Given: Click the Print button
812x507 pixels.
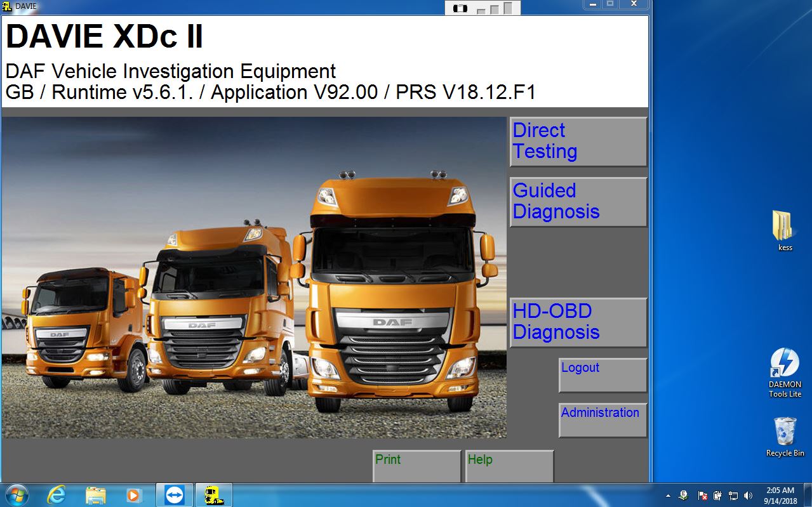Looking at the screenshot, I should tap(416, 466).
